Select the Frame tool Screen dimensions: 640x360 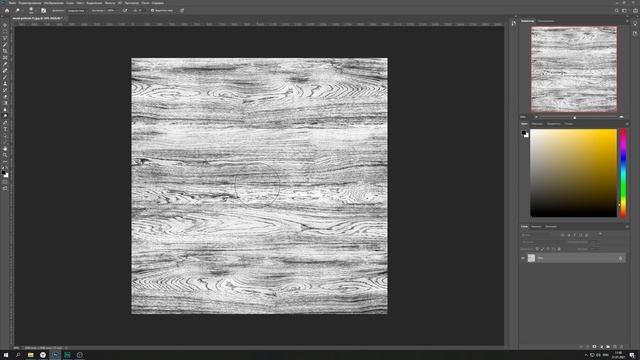coord(5,58)
